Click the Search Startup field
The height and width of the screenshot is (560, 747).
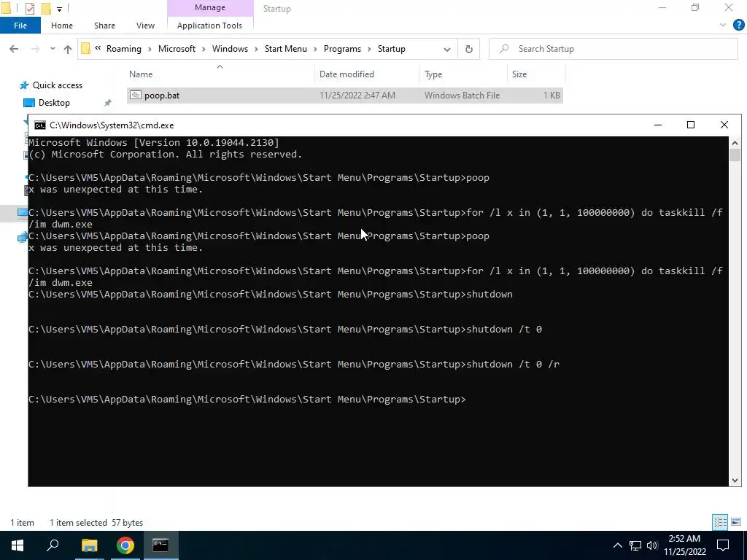pyautogui.click(x=614, y=49)
